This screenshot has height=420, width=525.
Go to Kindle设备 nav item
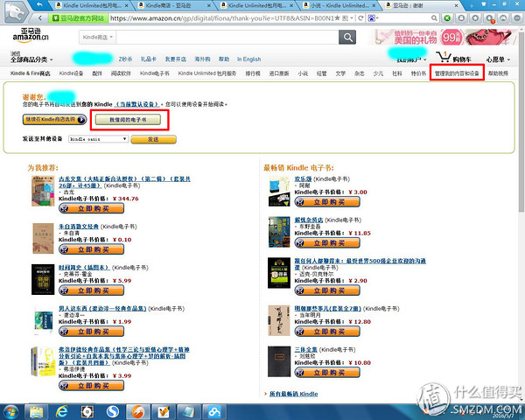click(x=71, y=73)
